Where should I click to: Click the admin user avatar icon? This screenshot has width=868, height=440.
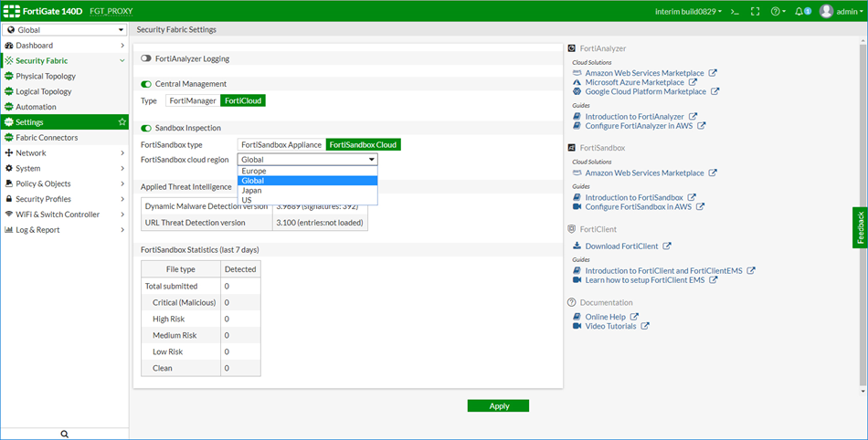826,11
